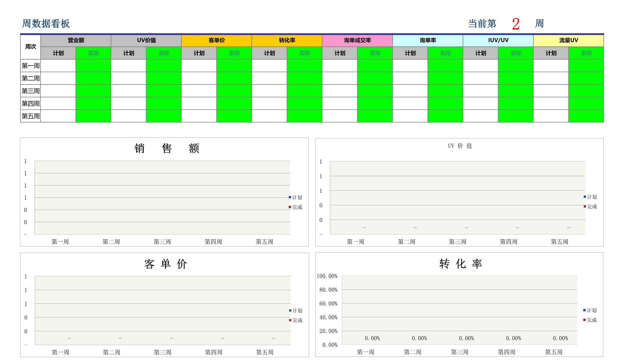The width and height of the screenshot is (628, 364).
Task: Select the IUV/UV column header cell
Action: click(x=498, y=40)
